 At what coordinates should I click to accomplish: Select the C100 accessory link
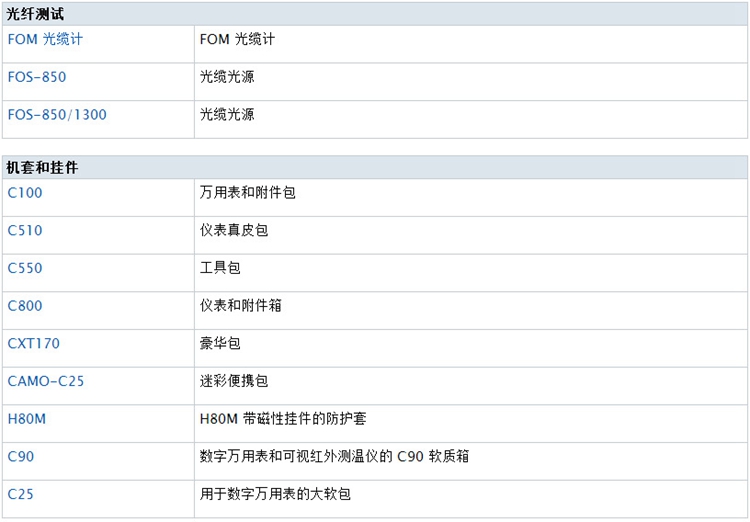25,193
